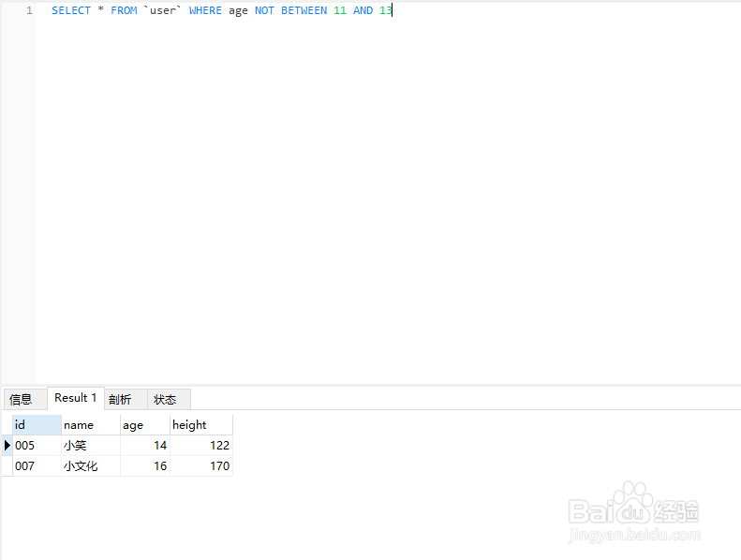741x560 pixels.
Task: Click the AND keyword in the query
Action: point(363,10)
